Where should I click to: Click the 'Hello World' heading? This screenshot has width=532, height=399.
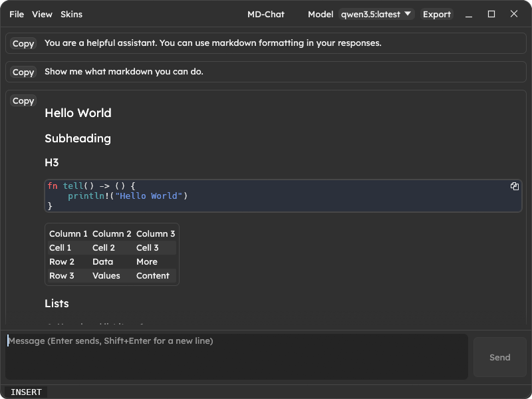pos(78,113)
